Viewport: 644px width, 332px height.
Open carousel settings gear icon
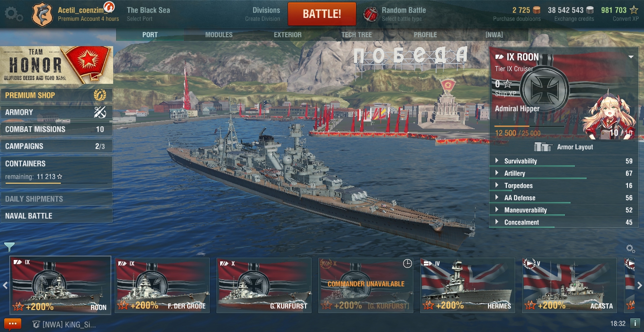[x=630, y=248]
